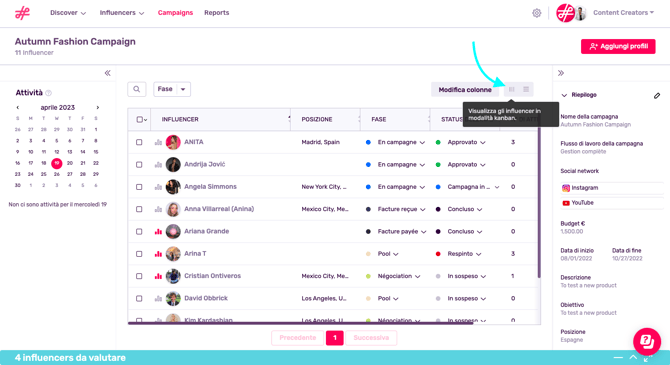
Task: Open the YouTube social network row
Action: click(612, 203)
